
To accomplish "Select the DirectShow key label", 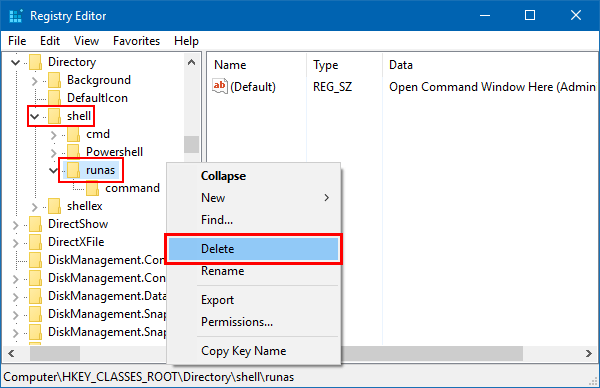I will (x=78, y=224).
